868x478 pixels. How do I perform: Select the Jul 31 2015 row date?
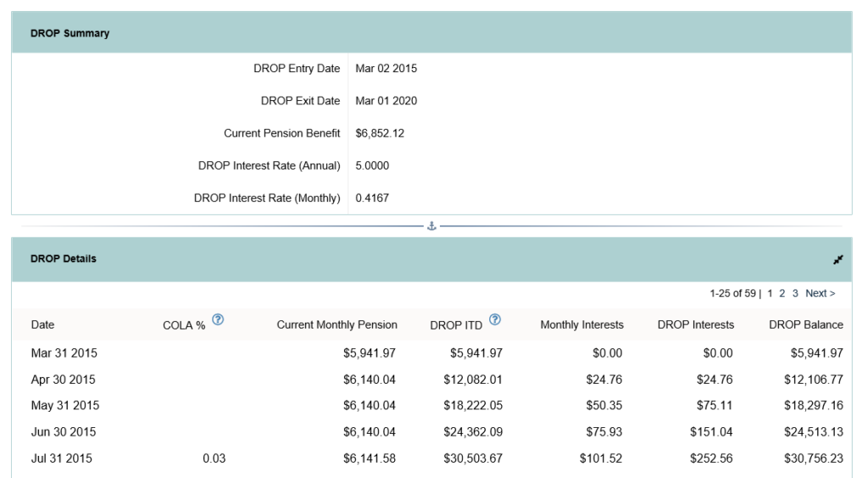tap(62, 459)
